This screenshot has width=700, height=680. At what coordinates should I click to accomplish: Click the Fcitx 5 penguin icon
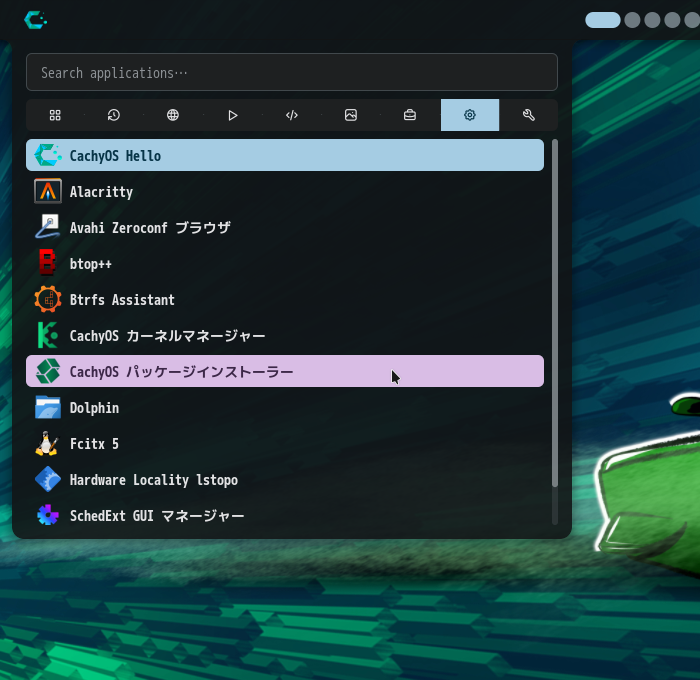coord(47,443)
